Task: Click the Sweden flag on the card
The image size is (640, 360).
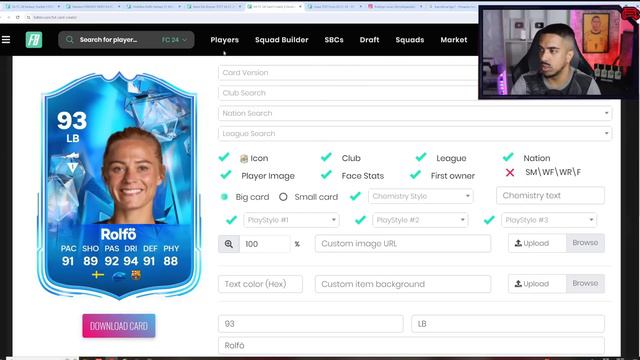Action: coord(98,275)
